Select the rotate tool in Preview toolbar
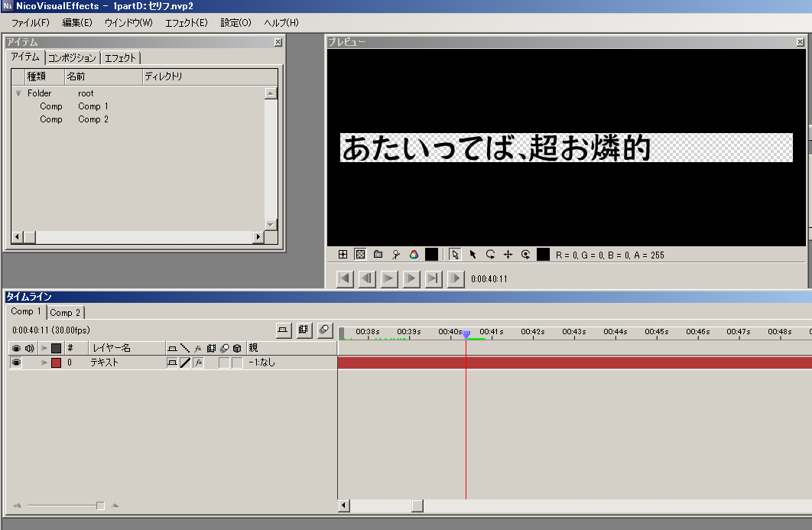The height and width of the screenshot is (530, 812). [x=490, y=255]
